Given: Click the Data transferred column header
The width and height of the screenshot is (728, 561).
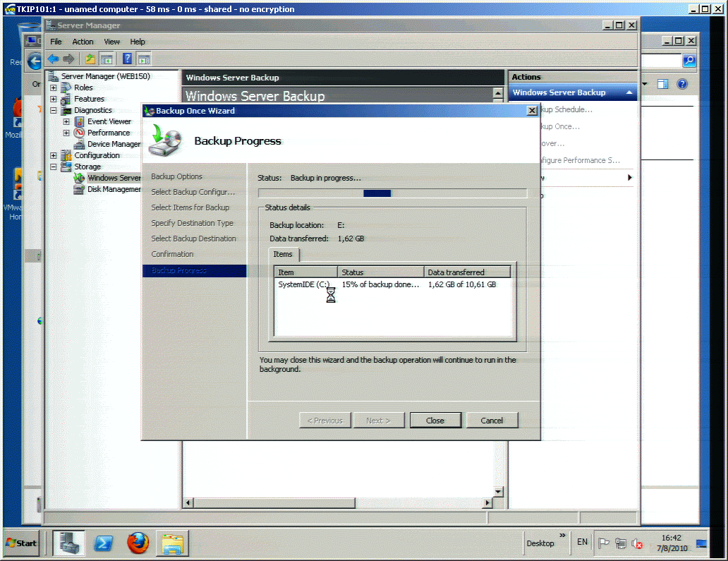Looking at the screenshot, I should [x=468, y=272].
